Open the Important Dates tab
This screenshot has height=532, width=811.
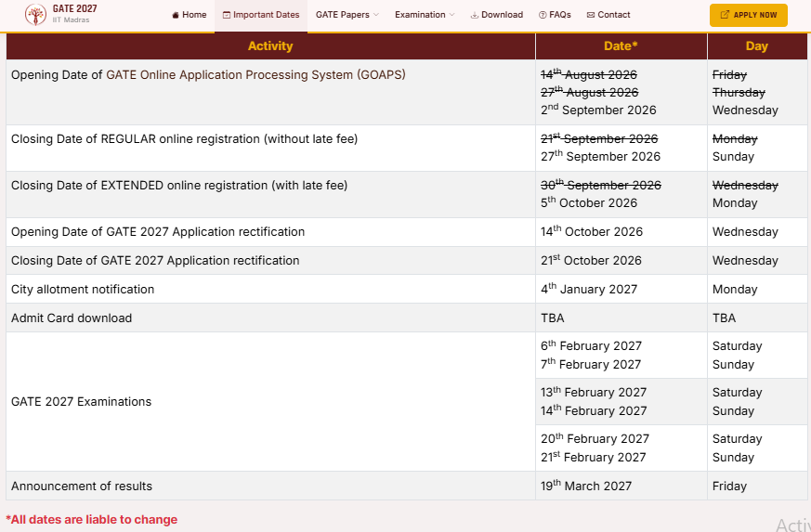pos(261,15)
